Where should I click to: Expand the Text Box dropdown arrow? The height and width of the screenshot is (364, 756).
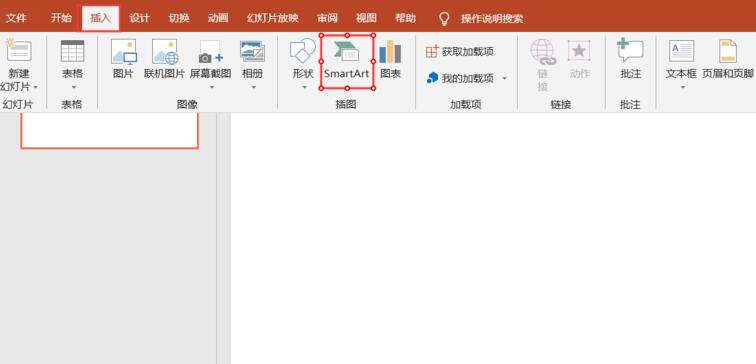pos(683,87)
